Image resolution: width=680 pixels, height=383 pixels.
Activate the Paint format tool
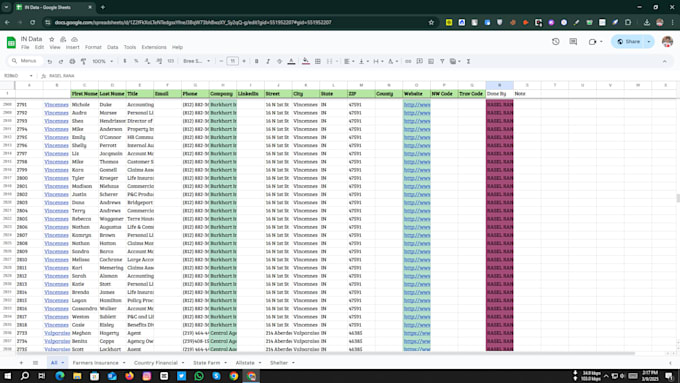pos(83,62)
